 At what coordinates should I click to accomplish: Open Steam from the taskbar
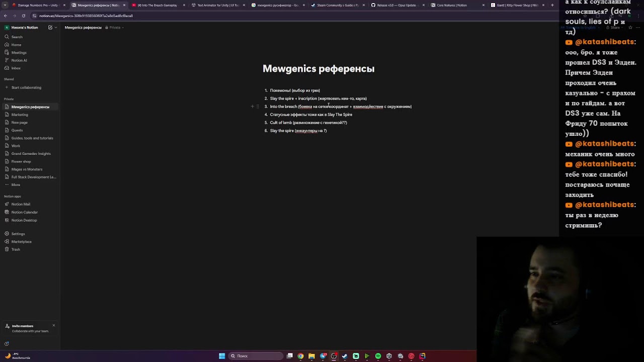345,356
